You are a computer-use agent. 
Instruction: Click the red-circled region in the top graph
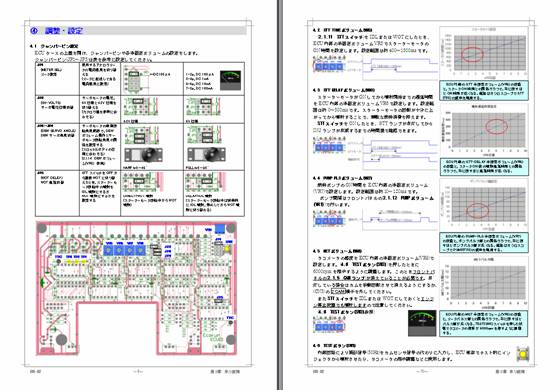(x=472, y=55)
